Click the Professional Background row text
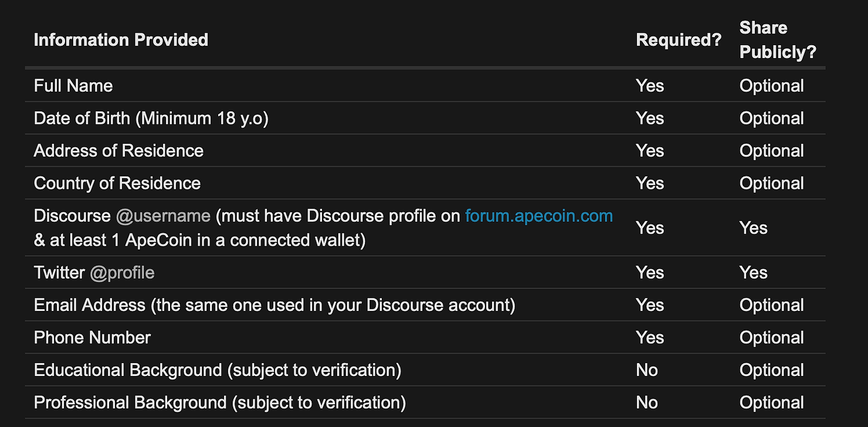The width and height of the screenshot is (868, 427). [x=220, y=402]
